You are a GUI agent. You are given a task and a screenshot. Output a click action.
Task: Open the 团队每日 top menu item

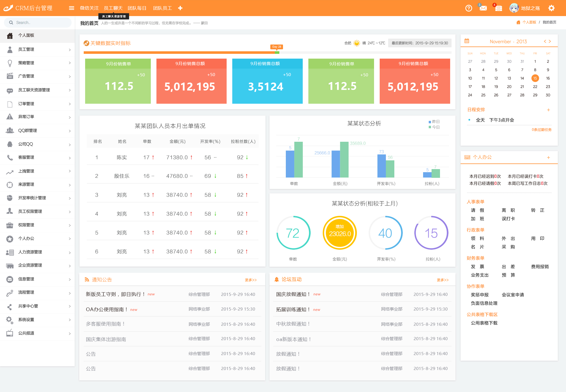coord(137,8)
